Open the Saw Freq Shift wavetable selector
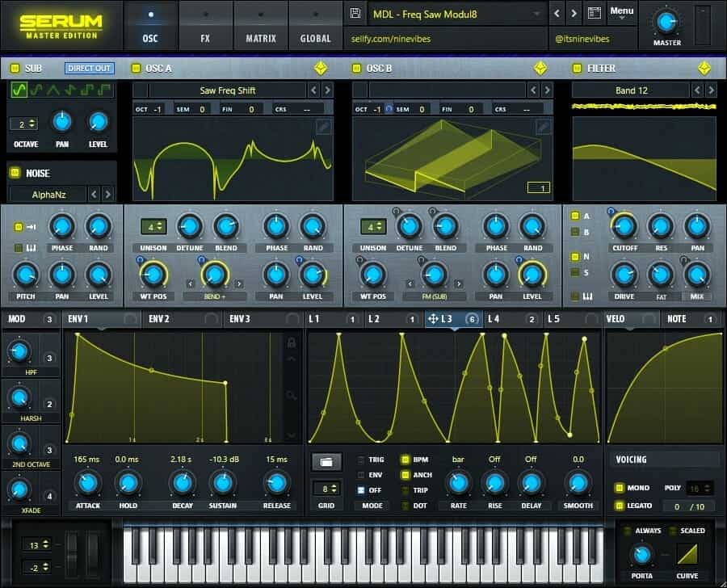Image resolution: width=727 pixels, height=588 pixels. click(x=228, y=90)
